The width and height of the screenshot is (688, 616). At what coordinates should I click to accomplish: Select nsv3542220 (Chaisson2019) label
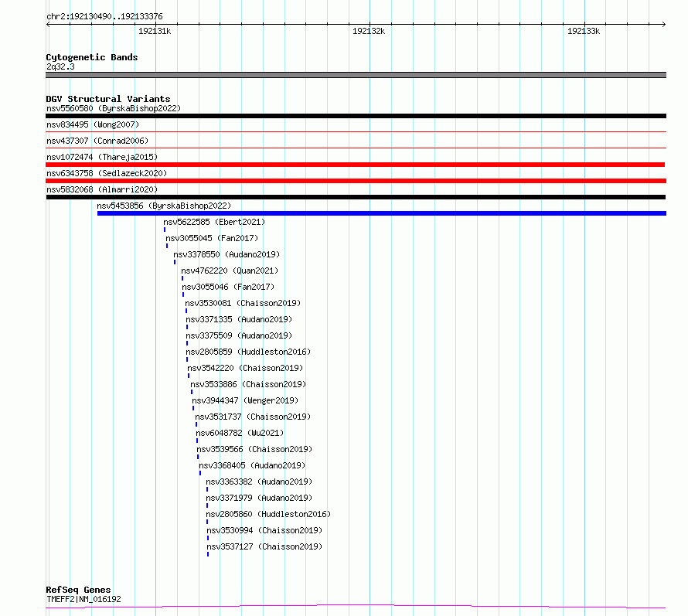point(245,368)
